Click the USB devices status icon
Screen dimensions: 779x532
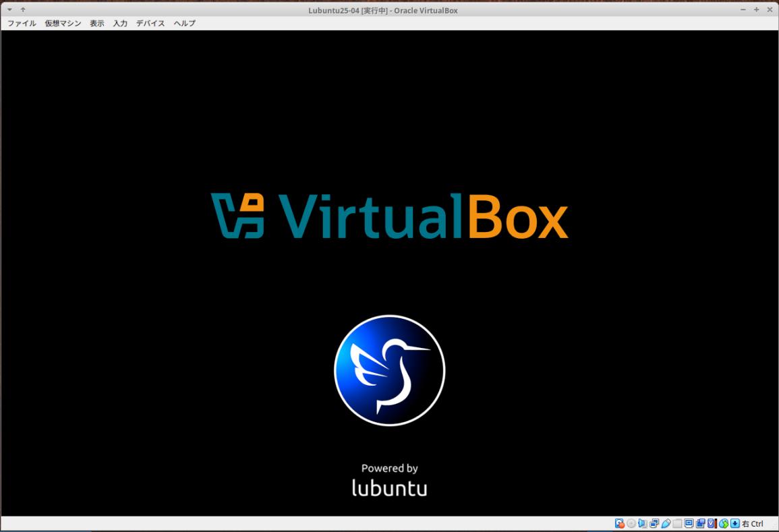point(666,523)
